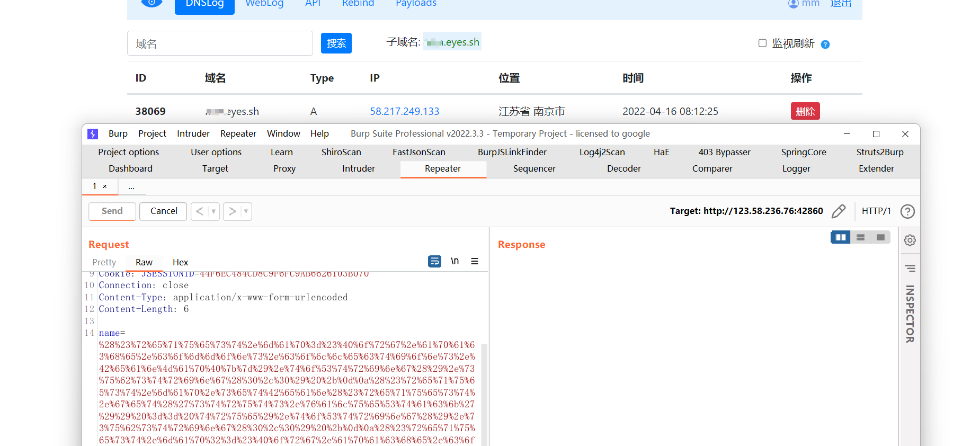
Task: Click the Send button
Action: click(x=112, y=211)
